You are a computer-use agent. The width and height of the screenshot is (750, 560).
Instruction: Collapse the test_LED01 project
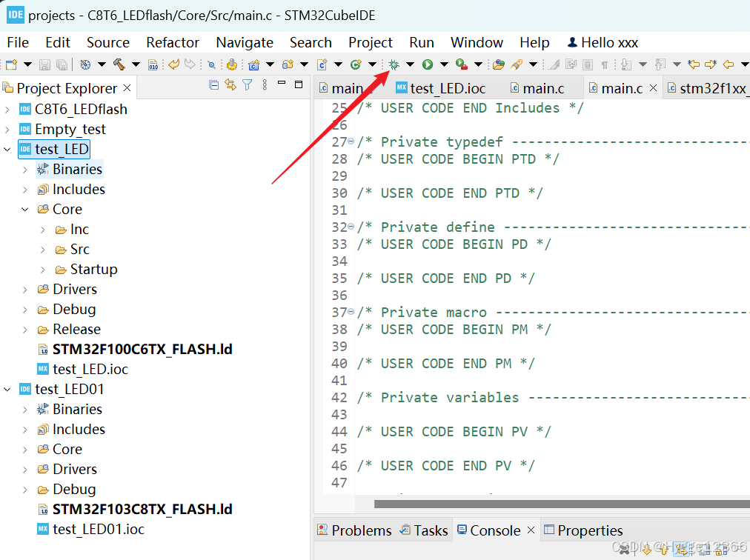coord(7,390)
